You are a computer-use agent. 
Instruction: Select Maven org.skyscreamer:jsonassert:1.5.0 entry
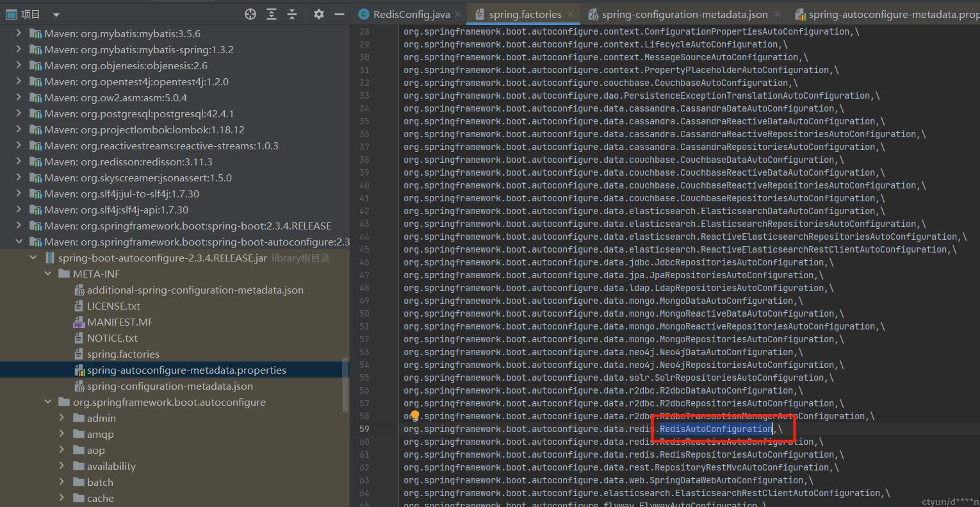(138, 178)
